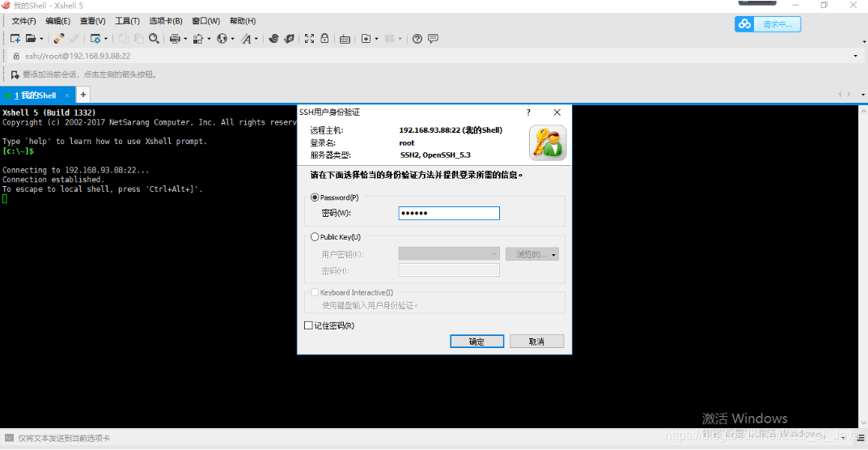Toggle full screen with the arrows icon
868x450 pixels.
(x=310, y=39)
